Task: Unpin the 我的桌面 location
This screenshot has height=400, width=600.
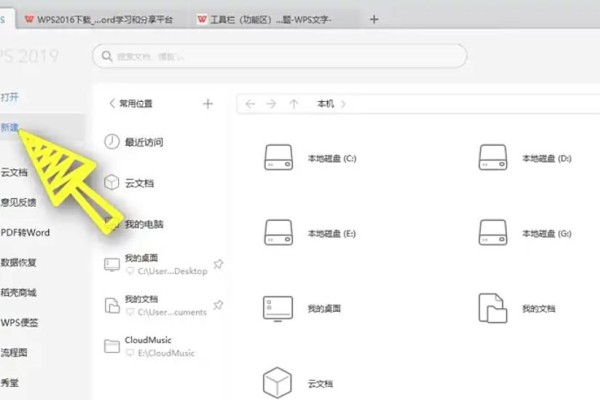Action: 218,264
